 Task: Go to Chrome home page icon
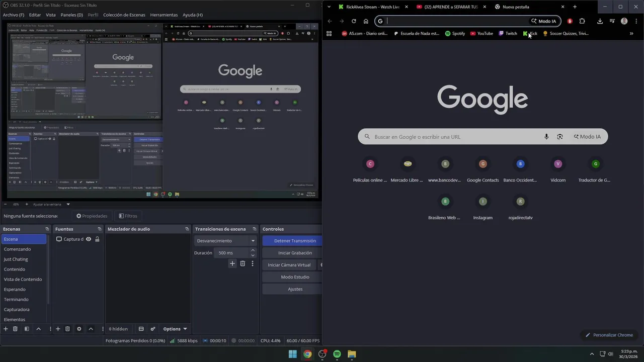(366, 21)
